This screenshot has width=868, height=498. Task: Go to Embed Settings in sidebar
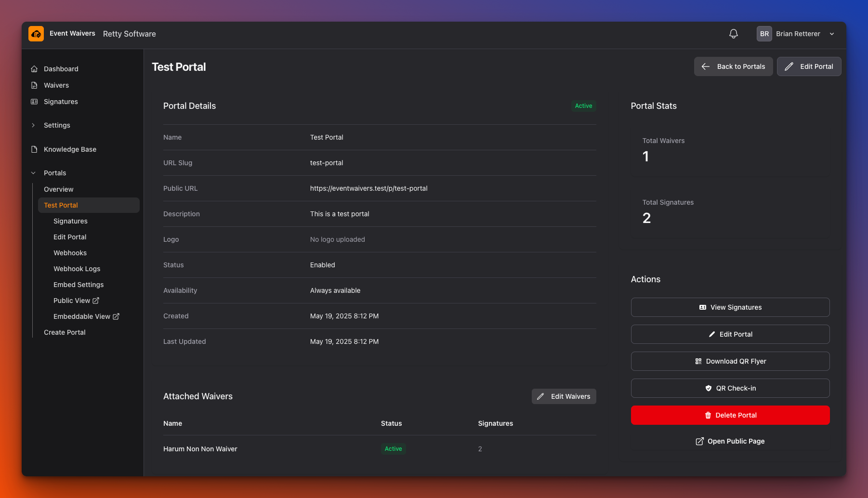click(x=79, y=285)
